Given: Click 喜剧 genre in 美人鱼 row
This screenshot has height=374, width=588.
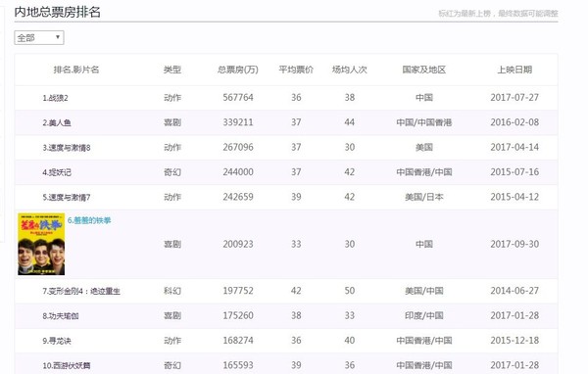Looking at the screenshot, I should point(172,122).
